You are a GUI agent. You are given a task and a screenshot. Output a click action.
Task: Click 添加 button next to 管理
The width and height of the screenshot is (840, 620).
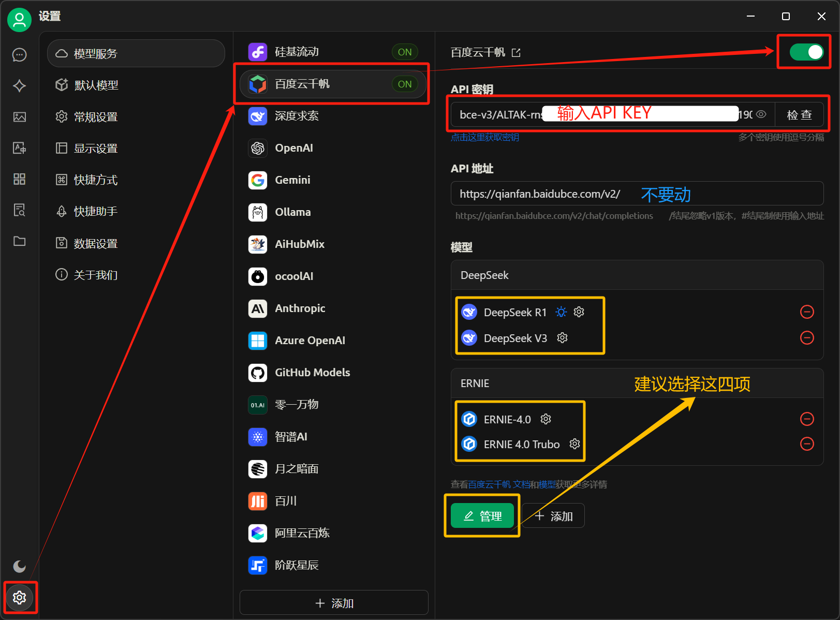pos(553,516)
